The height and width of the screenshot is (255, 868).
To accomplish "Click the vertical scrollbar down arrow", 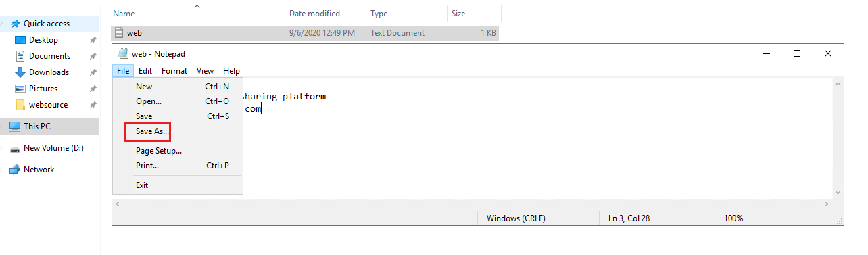I will coord(838,193).
